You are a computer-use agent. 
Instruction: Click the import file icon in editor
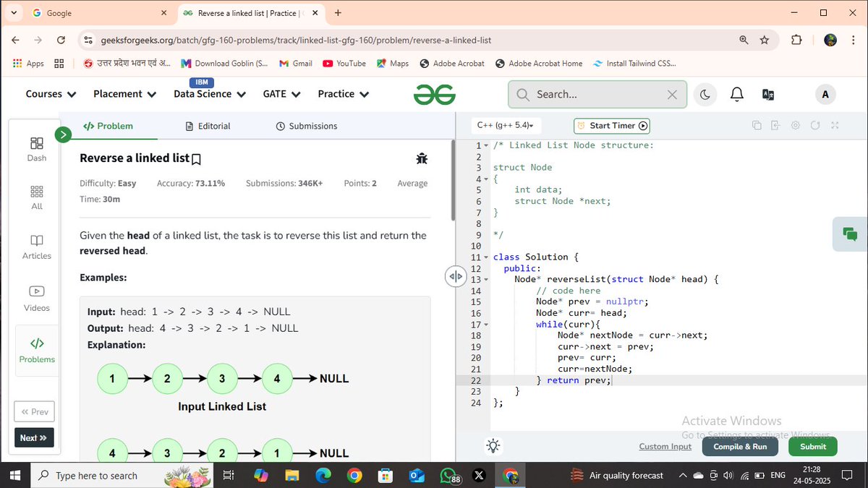775,125
